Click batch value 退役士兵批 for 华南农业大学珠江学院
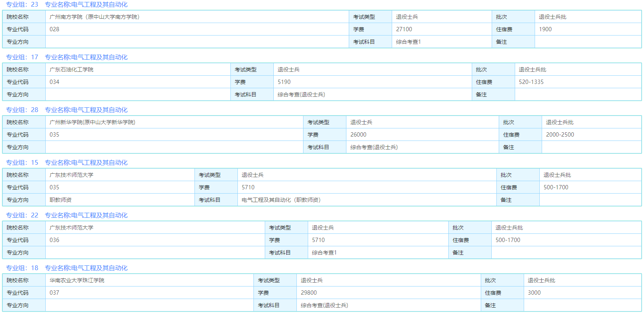 tap(541, 280)
